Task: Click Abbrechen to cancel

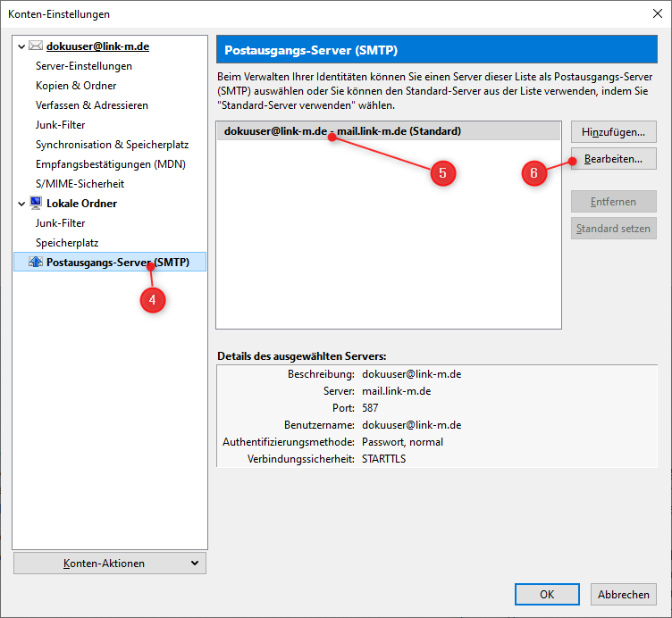Action: pyautogui.click(x=623, y=594)
